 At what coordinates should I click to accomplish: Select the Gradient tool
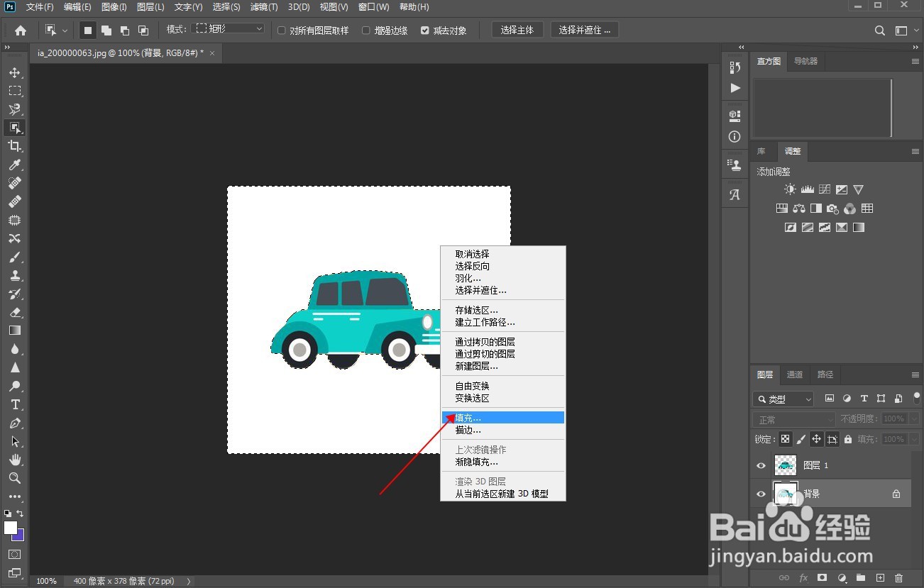click(14, 331)
